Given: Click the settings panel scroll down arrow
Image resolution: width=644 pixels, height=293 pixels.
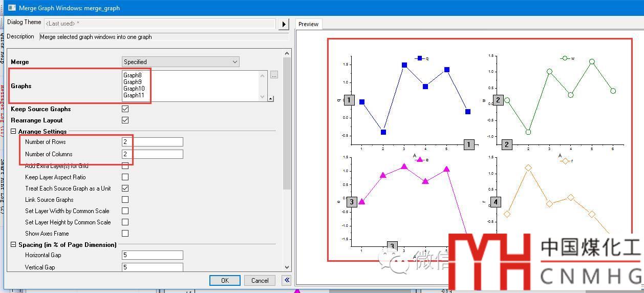Looking at the screenshot, I should pyautogui.click(x=286, y=267).
